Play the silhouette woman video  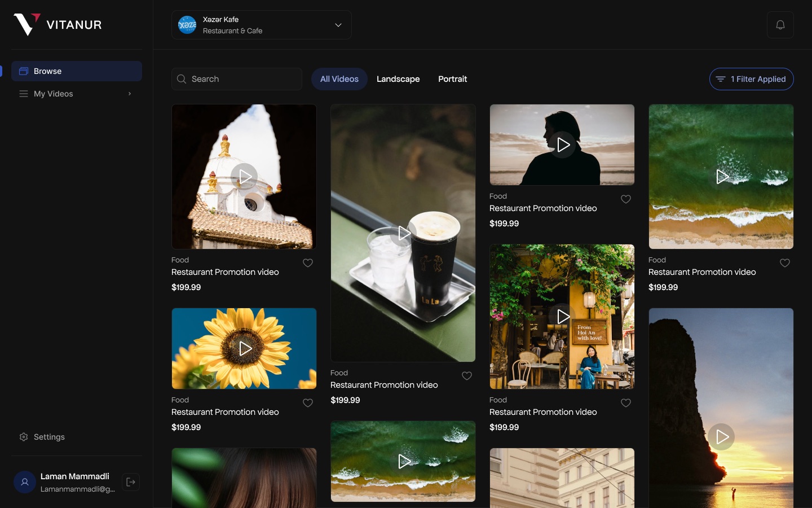pos(562,145)
